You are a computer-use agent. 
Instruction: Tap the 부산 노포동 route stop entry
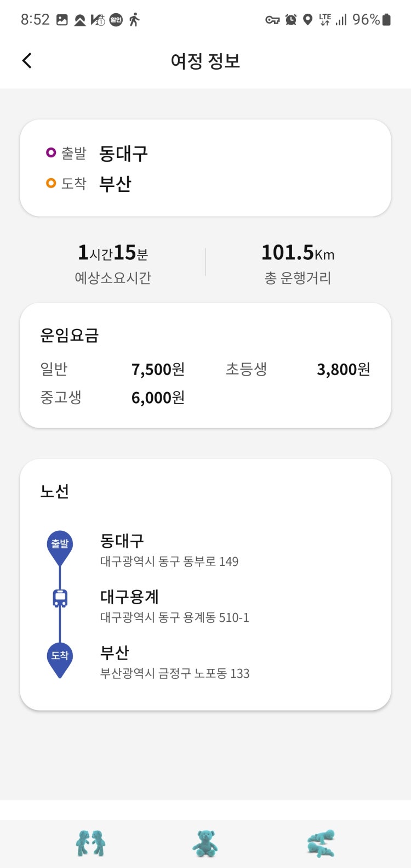click(x=174, y=662)
